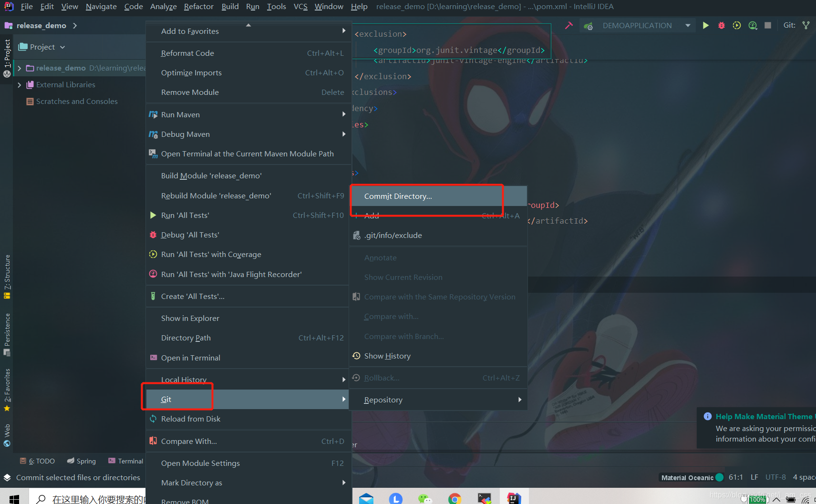Screen dimensions: 816x504
Task: Click Commit Directory... in Git submenu
Action: [x=439, y=196]
